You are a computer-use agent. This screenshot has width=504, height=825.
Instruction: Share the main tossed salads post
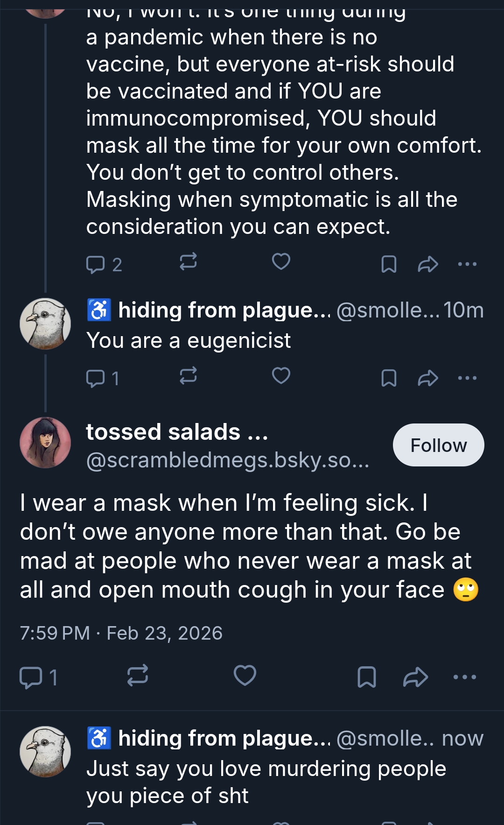coord(415,677)
